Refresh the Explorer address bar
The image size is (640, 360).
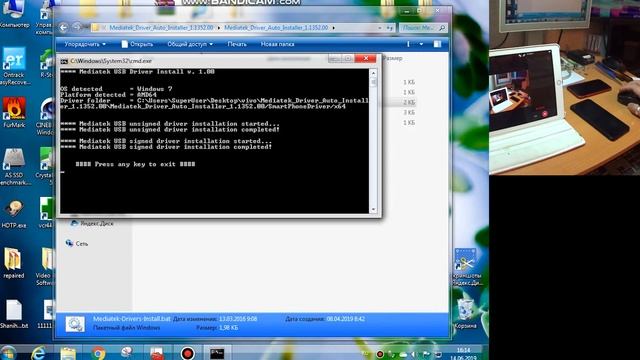[390, 28]
